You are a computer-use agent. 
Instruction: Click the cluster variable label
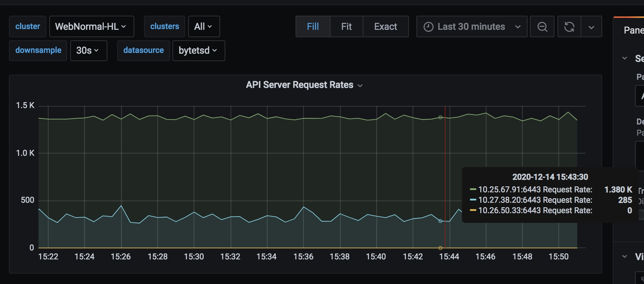pyautogui.click(x=28, y=26)
